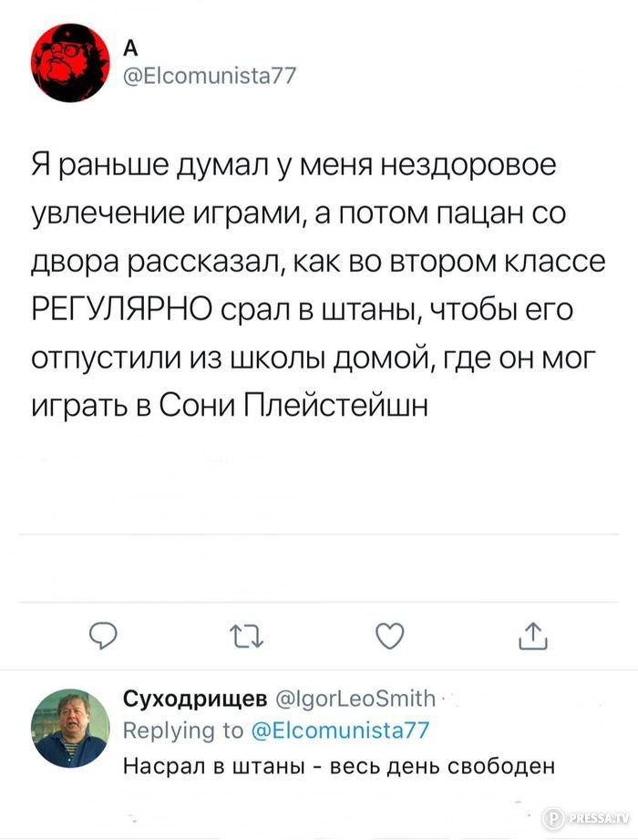This screenshot has width=638, height=840.
Task: Open the @Elcomunista77 handle under the author name
Action: (x=208, y=75)
